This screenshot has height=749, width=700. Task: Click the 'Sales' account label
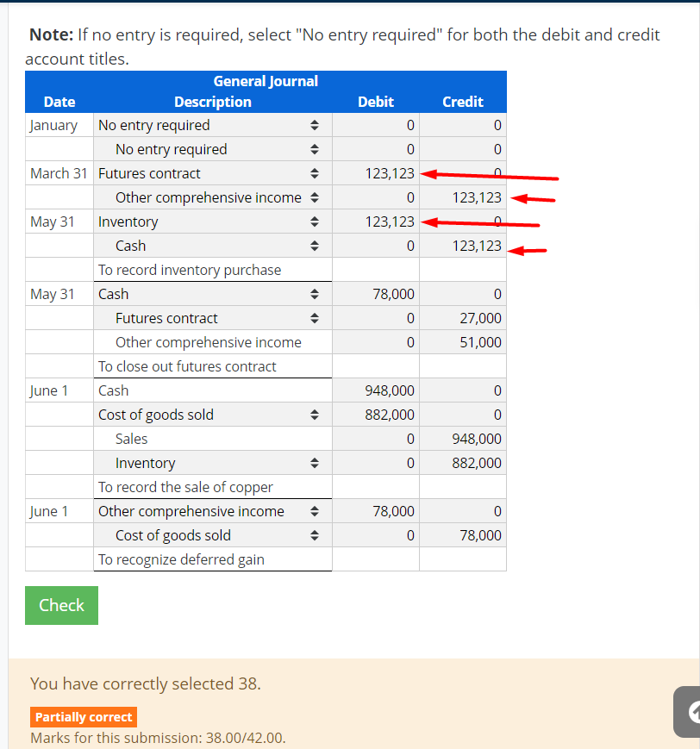pyautogui.click(x=131, y=439)
